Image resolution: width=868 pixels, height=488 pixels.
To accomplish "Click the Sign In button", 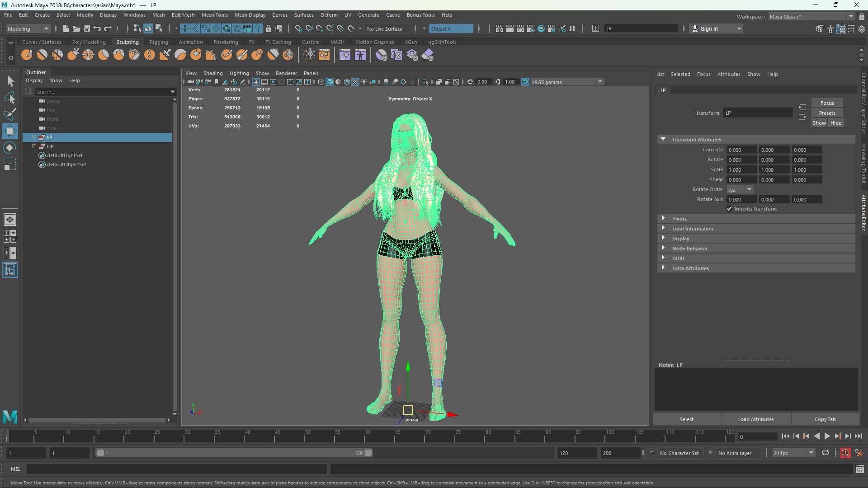I will pyautogui.click(x=717, y=28).
